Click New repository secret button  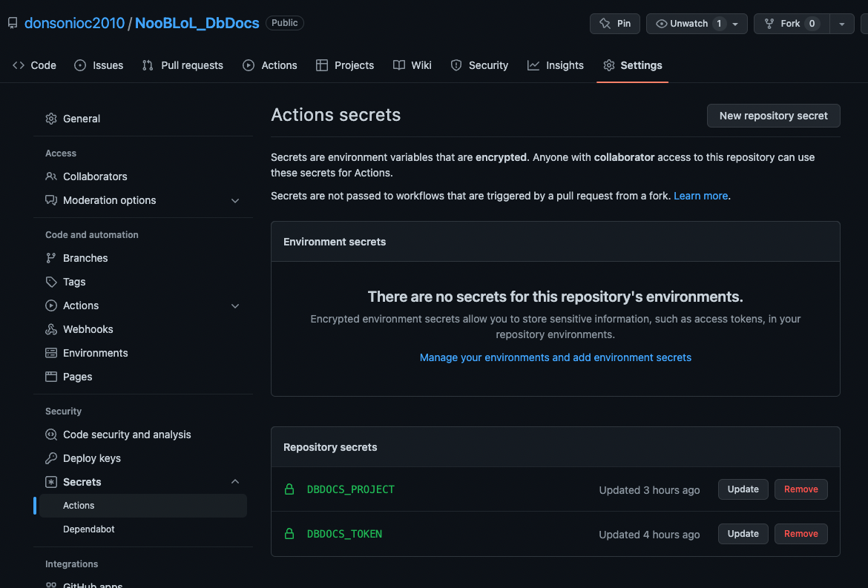(x=773, y=116)
